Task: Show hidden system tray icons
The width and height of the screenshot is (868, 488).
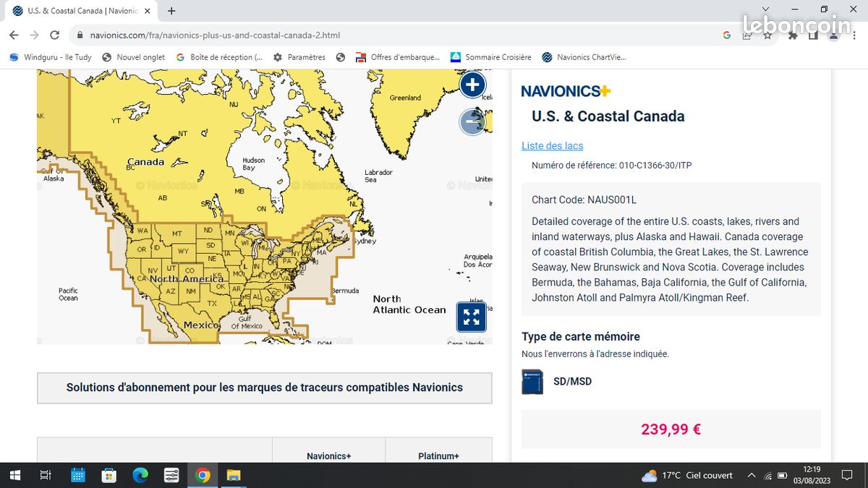Action: coord(751,475)
